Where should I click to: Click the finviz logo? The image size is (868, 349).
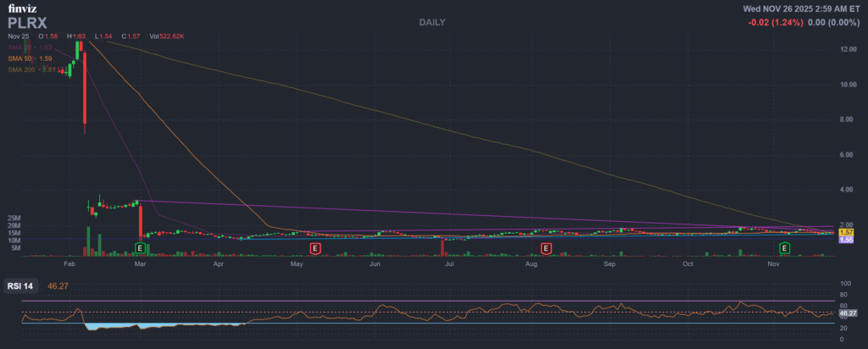pyautogui.click(x=23, y=8)
